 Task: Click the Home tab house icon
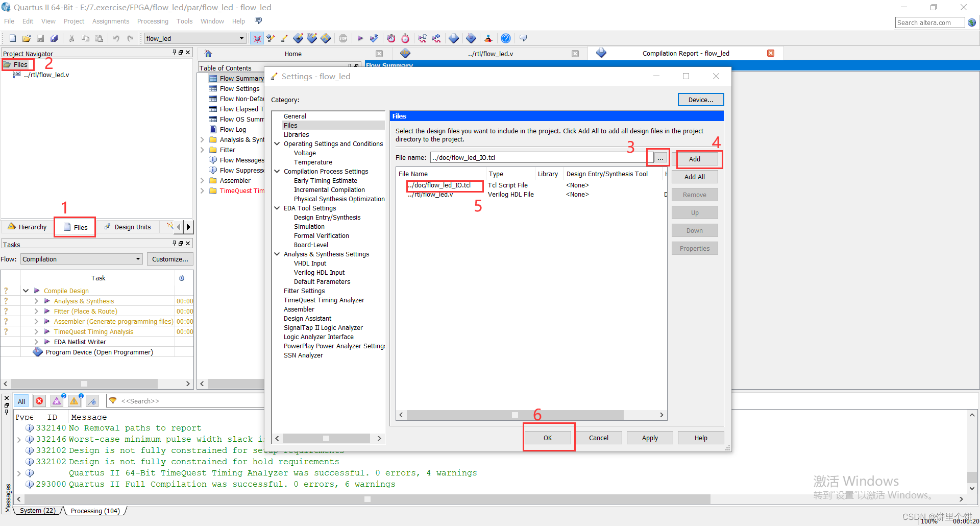(x=208, y=54)
